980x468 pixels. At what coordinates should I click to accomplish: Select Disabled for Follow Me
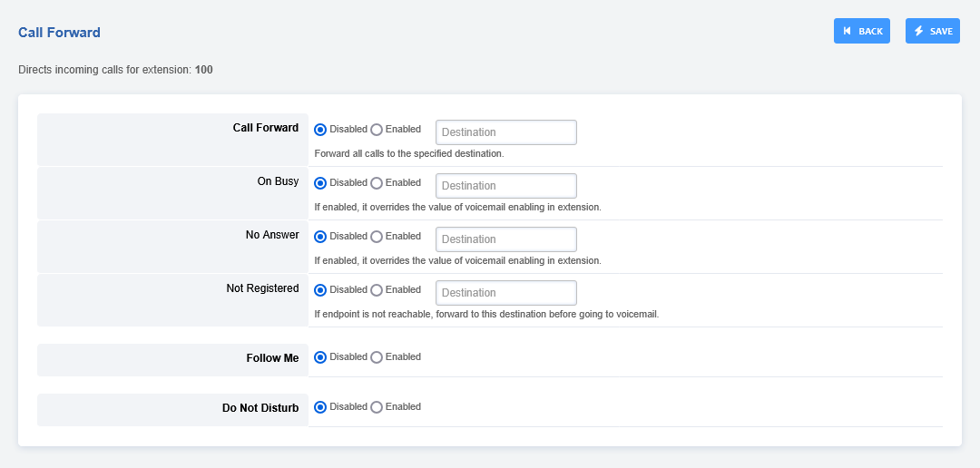320,357
